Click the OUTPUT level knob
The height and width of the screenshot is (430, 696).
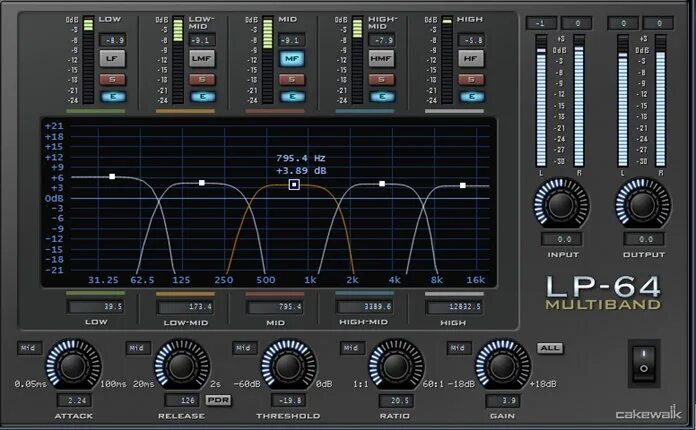tap(643, 205)
